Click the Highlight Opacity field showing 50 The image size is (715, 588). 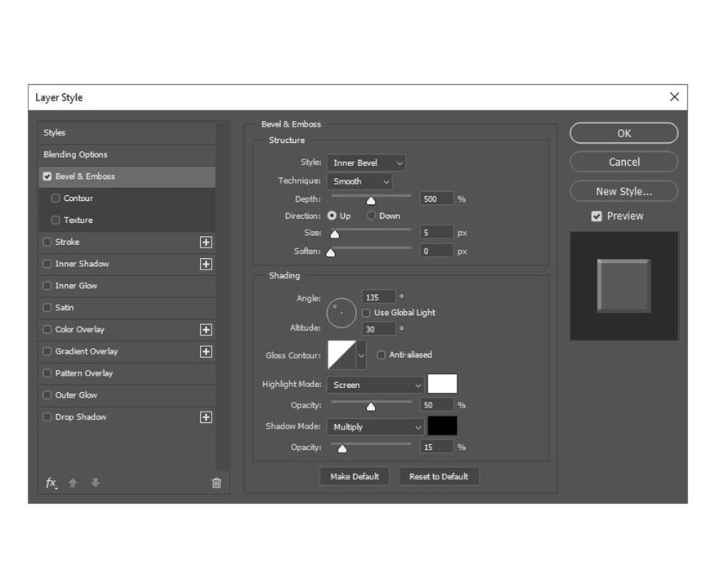436,405
